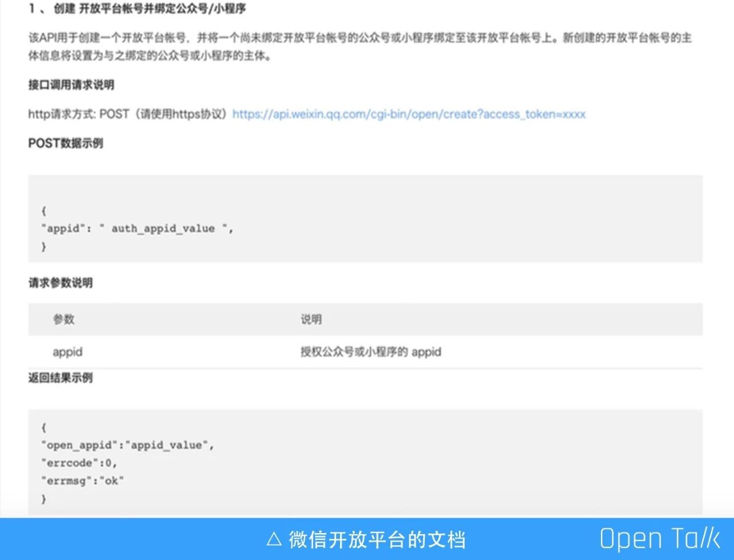This screenshot has width=734, height=560.
Task: Click the POST数据示例 heading
Action: click(65, 143)
